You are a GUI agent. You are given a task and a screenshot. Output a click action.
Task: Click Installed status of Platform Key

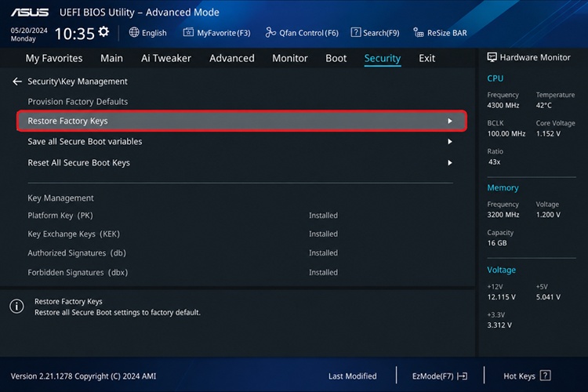click(323, 216)
